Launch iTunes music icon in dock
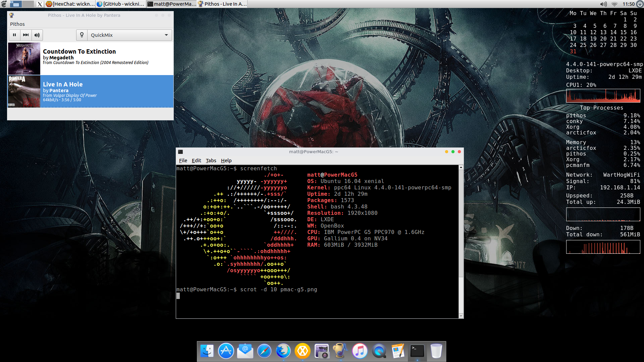The width and height of the screenshot is (644, 362). [x=360, y=351]
